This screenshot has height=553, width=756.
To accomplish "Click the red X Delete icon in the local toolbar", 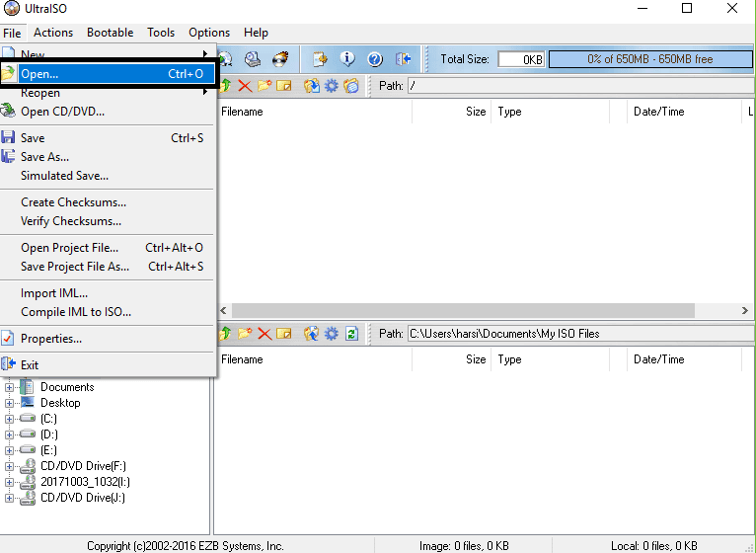I will (x=265, y=334).
